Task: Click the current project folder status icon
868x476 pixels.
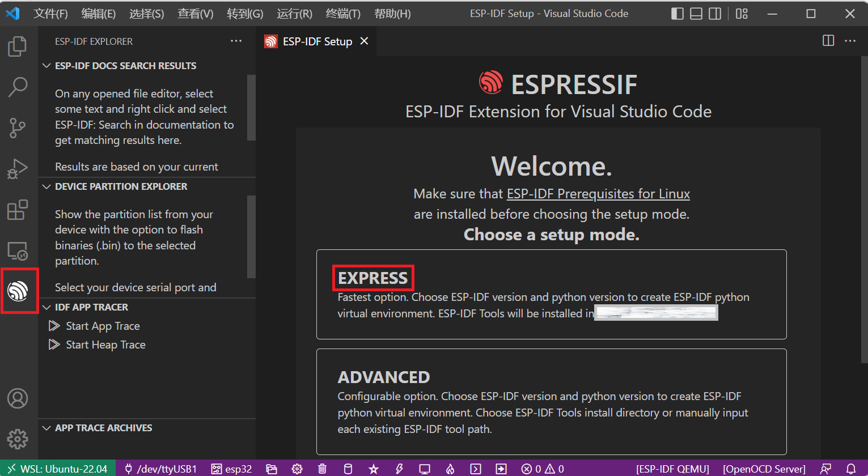Action: (272, 469)
